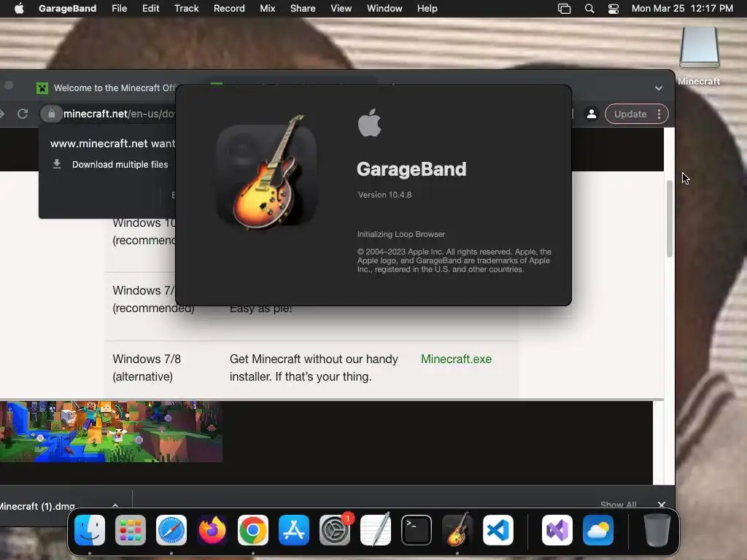The image size is (747, 560).
Task: Click the Chrome Update button
Action: pos(630,114)
